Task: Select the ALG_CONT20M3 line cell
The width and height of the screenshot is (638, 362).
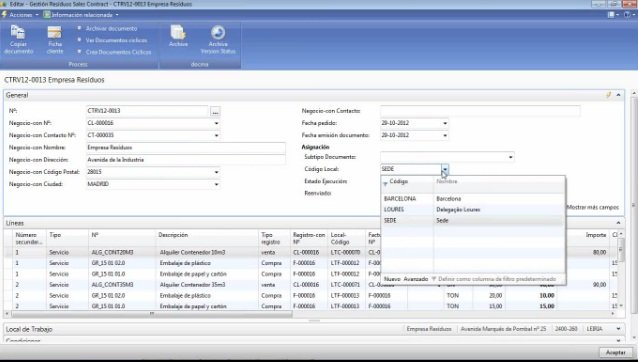Action: tap(122, 253)
